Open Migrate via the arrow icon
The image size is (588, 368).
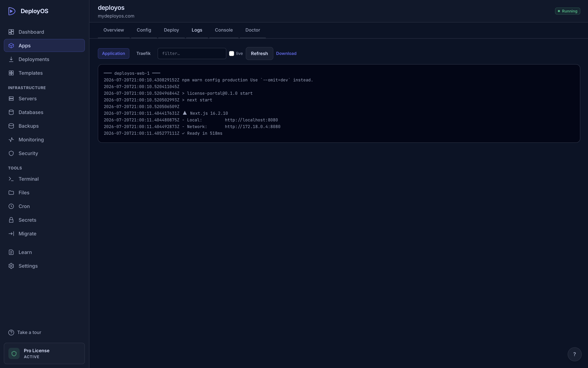coord(11,234)
